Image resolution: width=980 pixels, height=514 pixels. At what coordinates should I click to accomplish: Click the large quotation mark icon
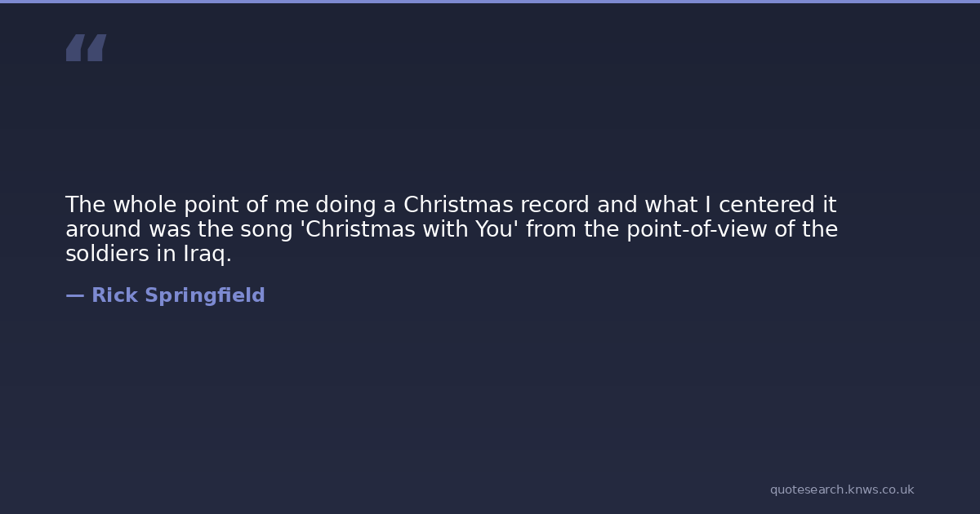coord(86,48)
